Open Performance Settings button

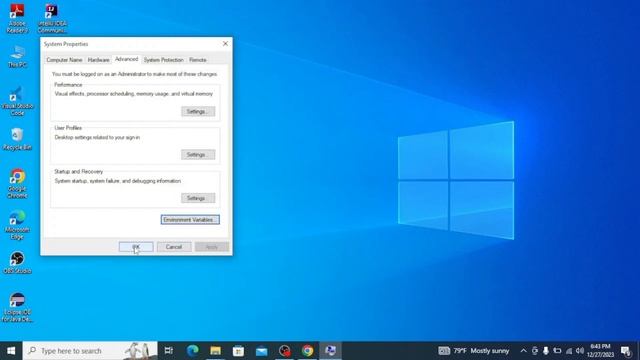click(198, 111)
